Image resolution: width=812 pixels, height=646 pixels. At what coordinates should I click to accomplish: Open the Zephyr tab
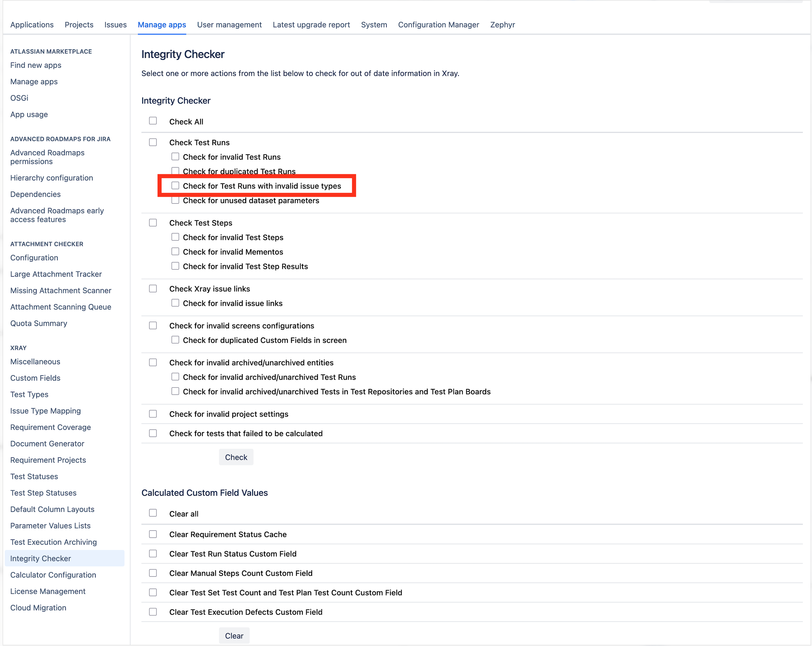tap(502, 25)
